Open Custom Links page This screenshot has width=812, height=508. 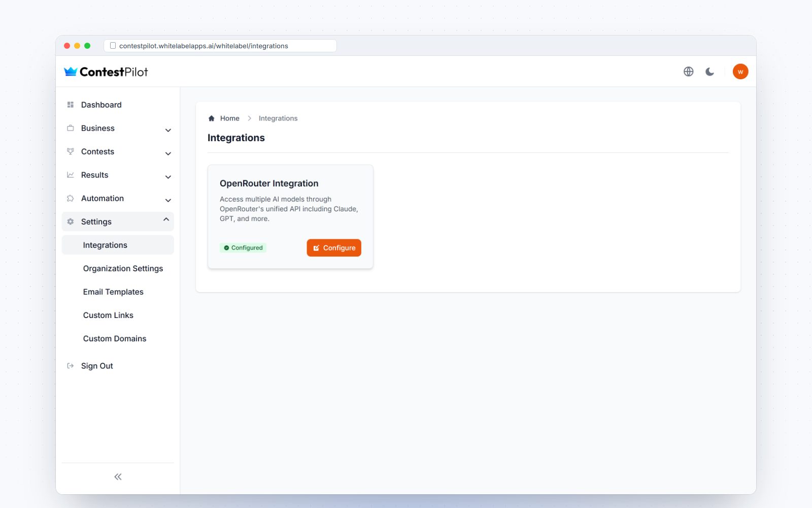[x=118, y=315]
